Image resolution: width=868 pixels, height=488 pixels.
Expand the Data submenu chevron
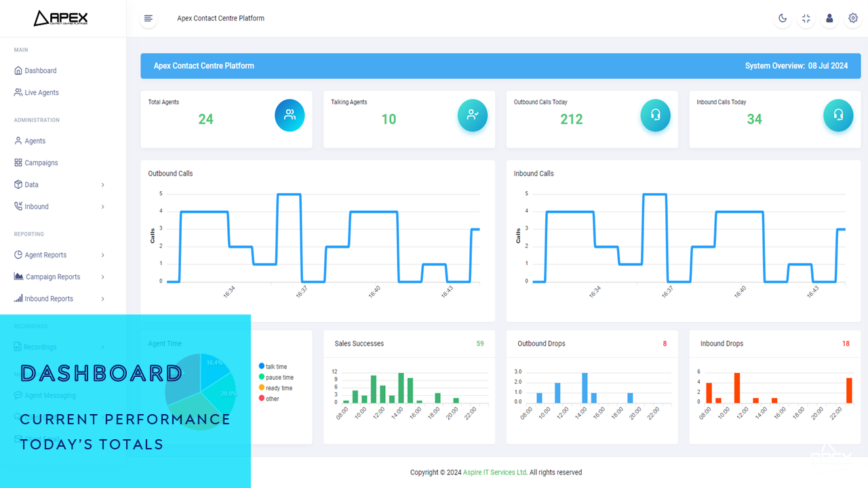pos(103,185)
